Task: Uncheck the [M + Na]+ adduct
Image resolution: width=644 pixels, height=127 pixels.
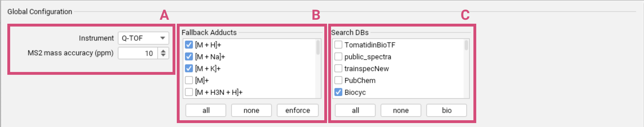Action: 189,57
